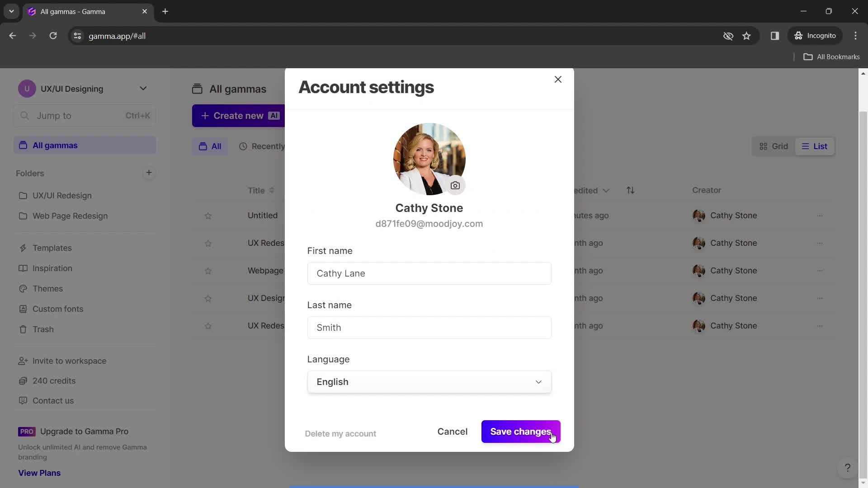
Task: Click the View Plans link
Action: 39,473
